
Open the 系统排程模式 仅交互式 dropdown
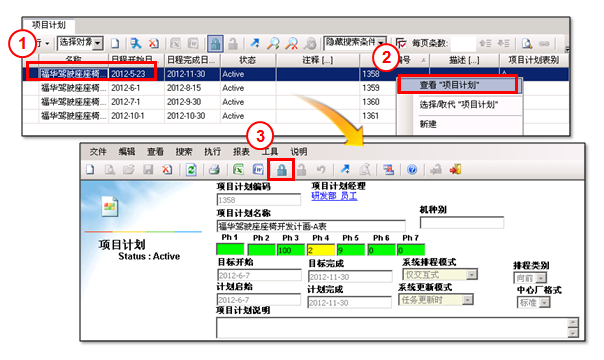coord(471,275)
